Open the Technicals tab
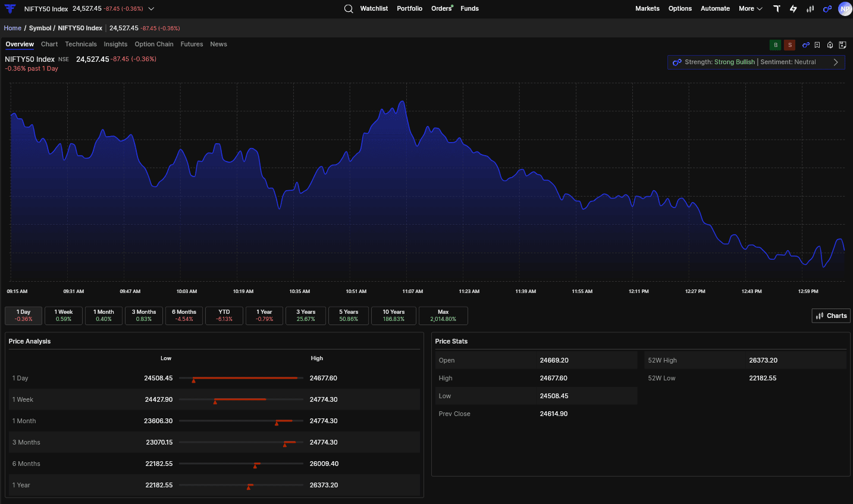Viewport: 853px width, 504px height. pos(81,45)
